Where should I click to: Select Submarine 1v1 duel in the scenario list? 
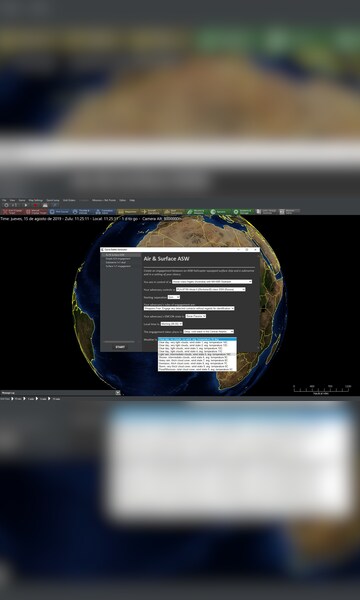[x=116, y=262]
